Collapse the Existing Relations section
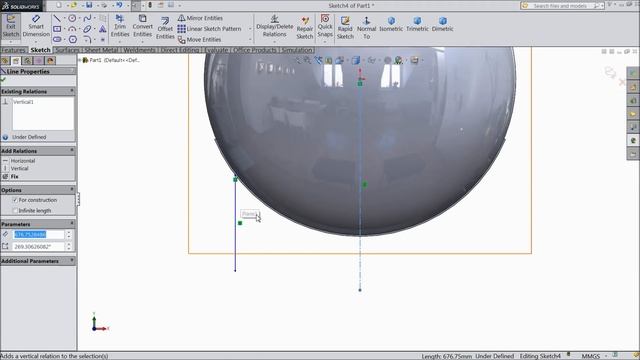640x360 pixels. [x=72, y=91]
